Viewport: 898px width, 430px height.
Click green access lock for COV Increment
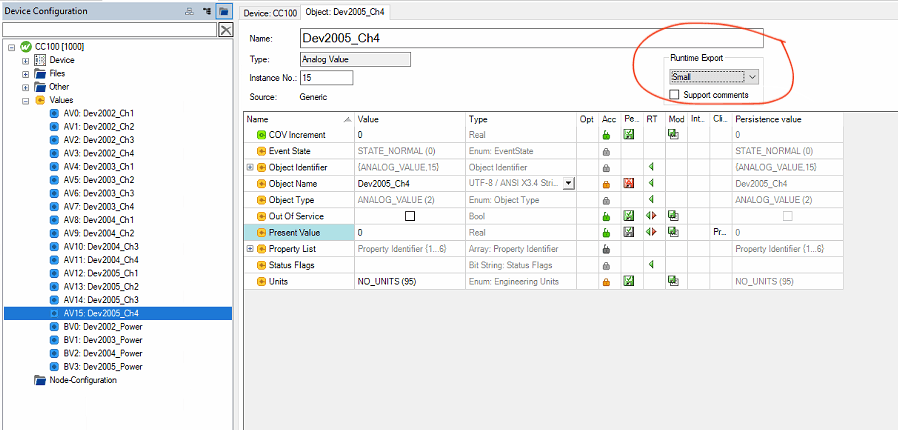(606, 136)
